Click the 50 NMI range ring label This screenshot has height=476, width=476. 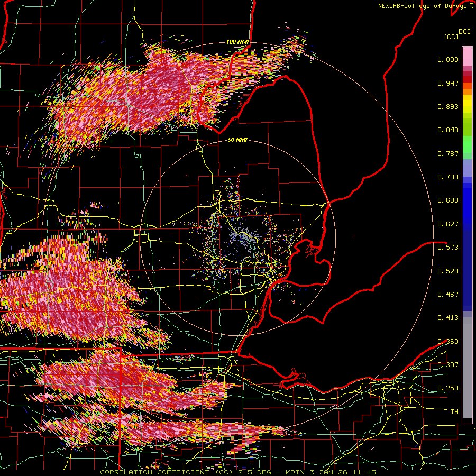(237, 140)
